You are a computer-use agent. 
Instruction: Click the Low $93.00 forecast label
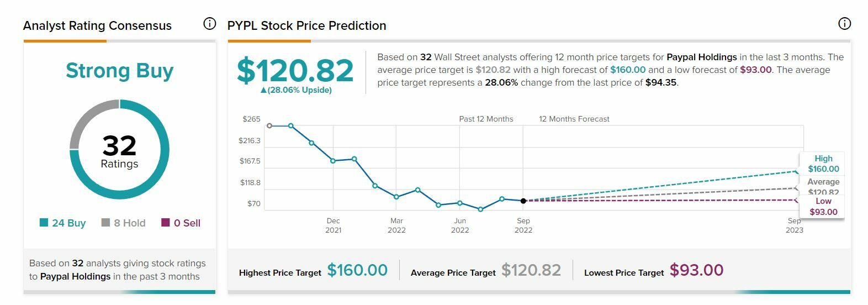click(823, 207)
